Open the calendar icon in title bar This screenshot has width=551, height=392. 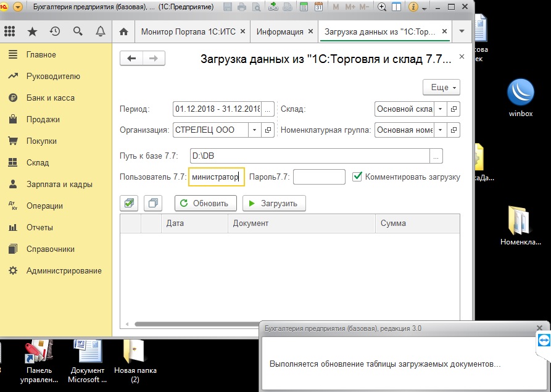coord(319,7)
